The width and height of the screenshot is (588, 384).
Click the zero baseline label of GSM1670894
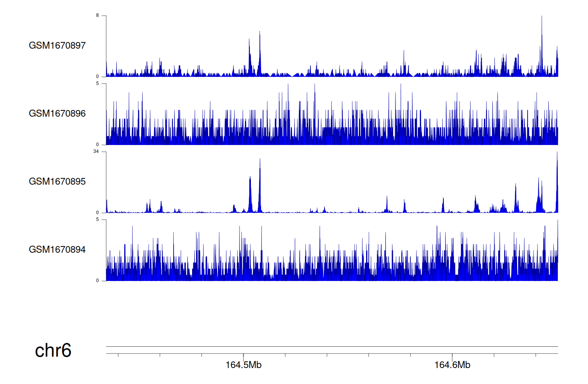[98, 281]
